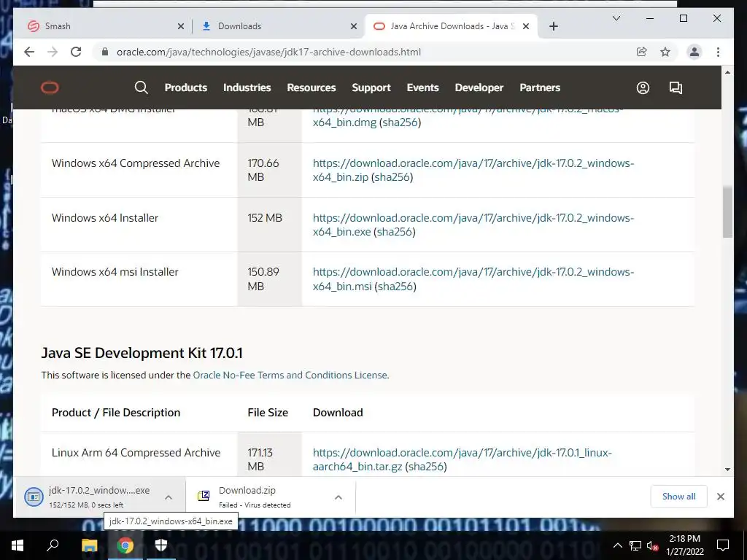Open the Resources menu
The image size is (747, 560).
tap(311, 87)
